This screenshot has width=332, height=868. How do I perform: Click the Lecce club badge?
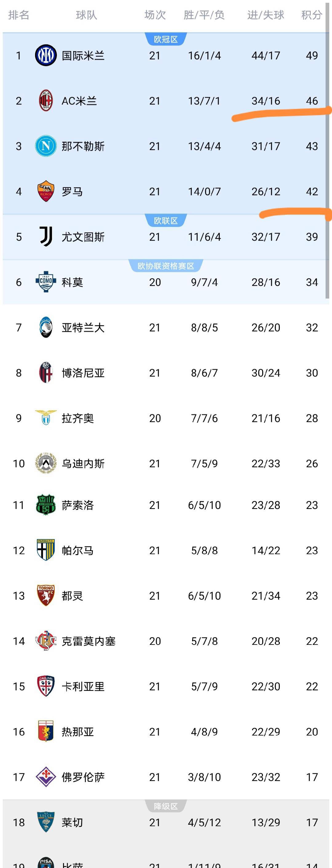click(46, 822)
